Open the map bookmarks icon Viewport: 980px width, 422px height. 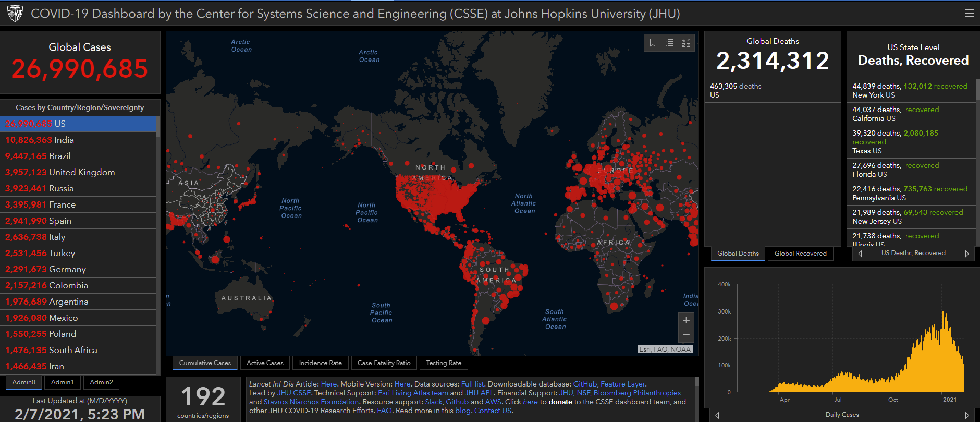tap(653, 43)
